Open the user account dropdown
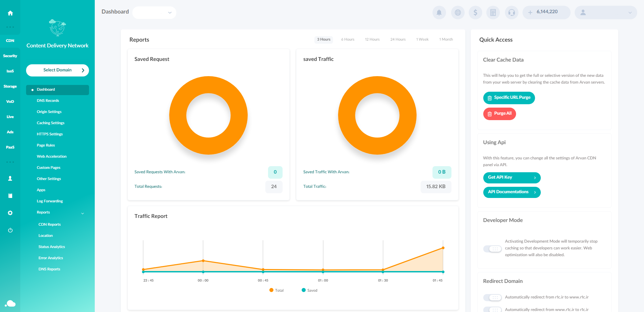644x312 pixels. tap(605, 13)
